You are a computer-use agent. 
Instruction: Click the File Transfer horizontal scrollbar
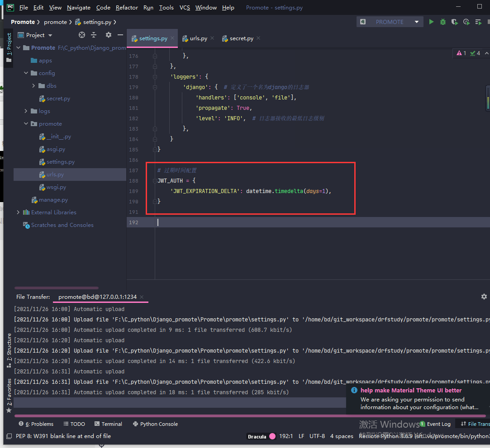250,416
